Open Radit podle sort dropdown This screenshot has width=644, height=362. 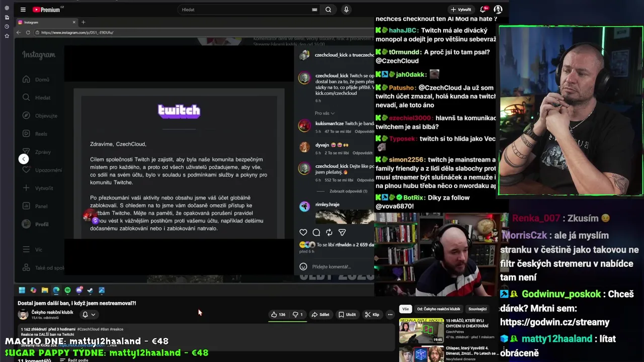pos(73,360)
